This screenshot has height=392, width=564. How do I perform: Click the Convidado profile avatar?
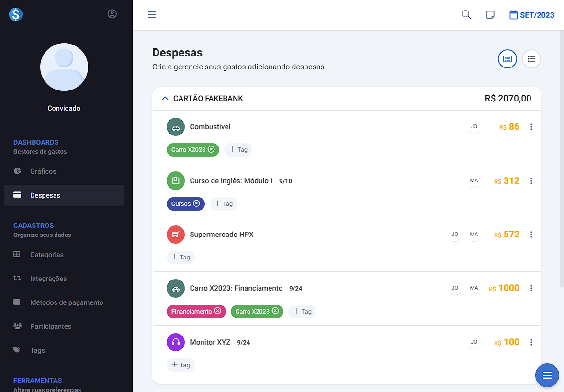click(x=64, y=67)
